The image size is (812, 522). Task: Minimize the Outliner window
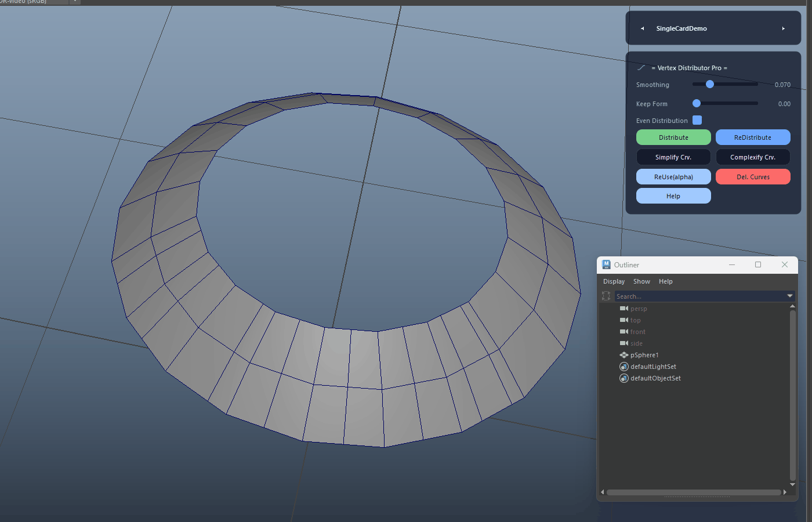(x=732, y=264)
